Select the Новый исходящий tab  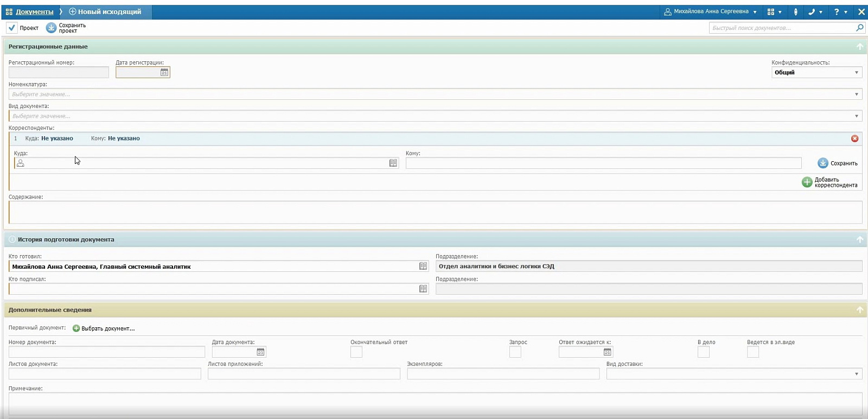point(105,11)
